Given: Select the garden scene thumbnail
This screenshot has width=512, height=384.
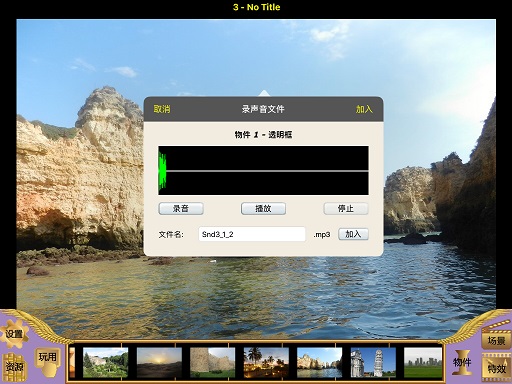Looking at the screenshot, I should point(105,363).
